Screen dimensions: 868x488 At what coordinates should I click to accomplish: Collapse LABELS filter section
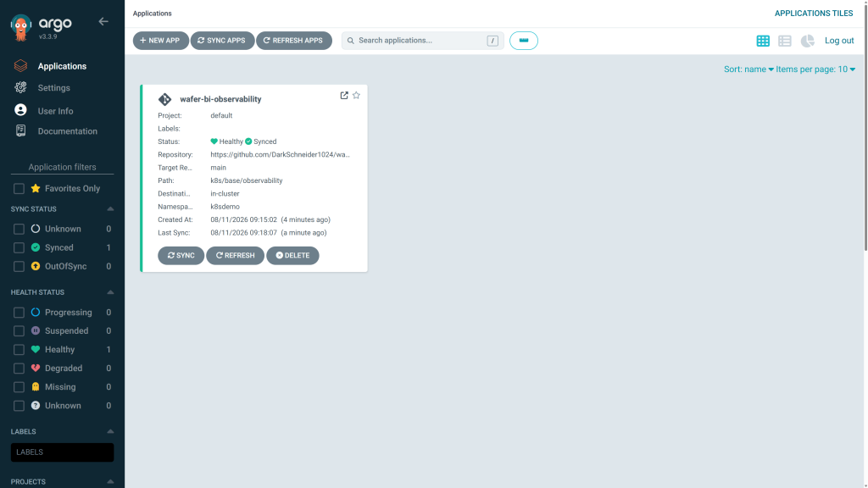click(110, 431)
